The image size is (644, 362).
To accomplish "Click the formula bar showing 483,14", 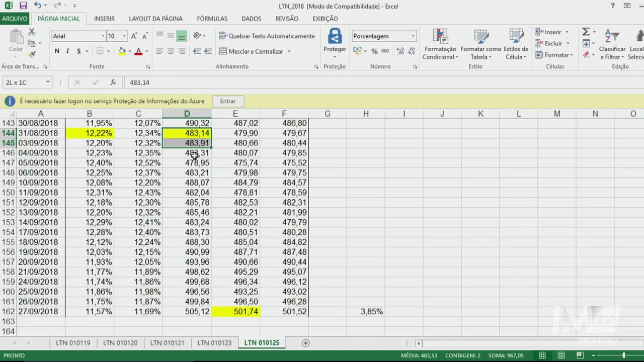I will (x=382, y=82).
